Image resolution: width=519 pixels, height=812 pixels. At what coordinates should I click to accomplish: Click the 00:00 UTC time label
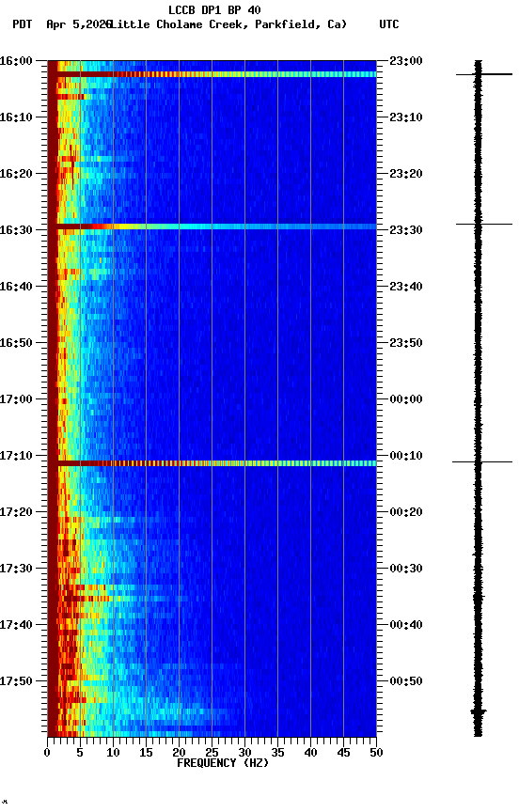[406, 399]
